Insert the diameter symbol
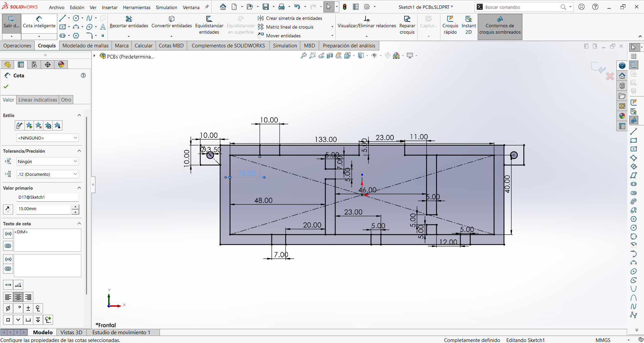This screenshot has width=644, height=343. (8, 308)
